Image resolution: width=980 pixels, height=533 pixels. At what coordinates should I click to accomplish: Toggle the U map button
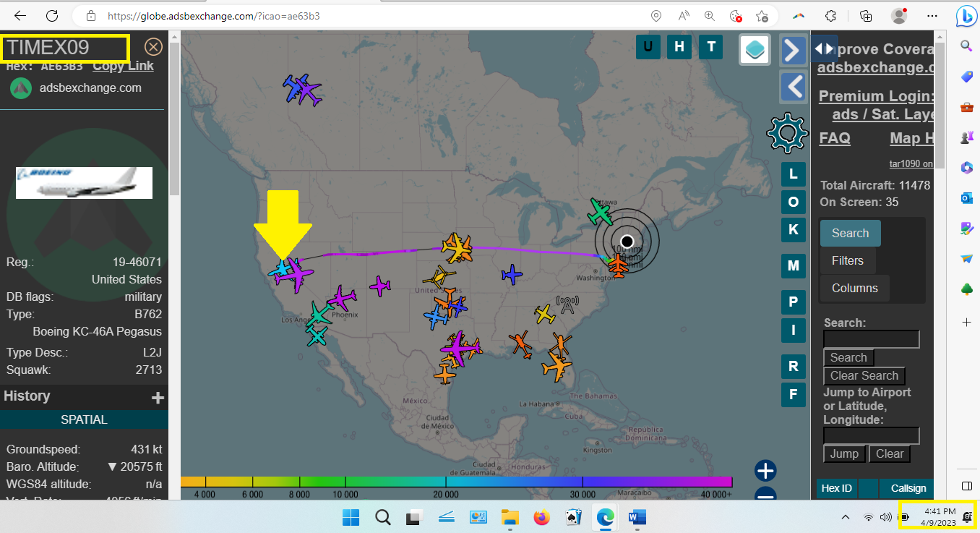tap(648, 47)
